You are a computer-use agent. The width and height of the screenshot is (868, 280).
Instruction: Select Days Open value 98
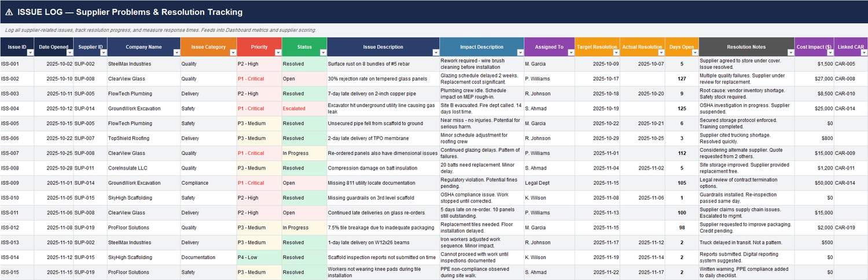click(682, 227)
